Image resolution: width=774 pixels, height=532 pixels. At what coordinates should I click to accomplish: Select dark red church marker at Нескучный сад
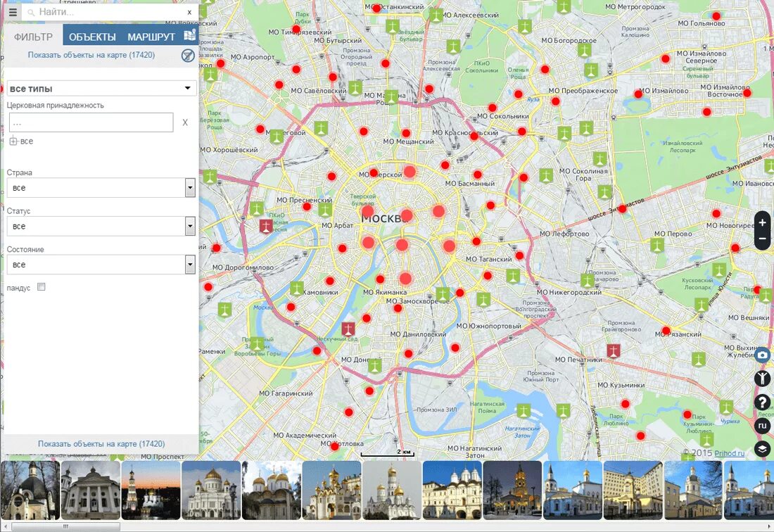[348, 329]
